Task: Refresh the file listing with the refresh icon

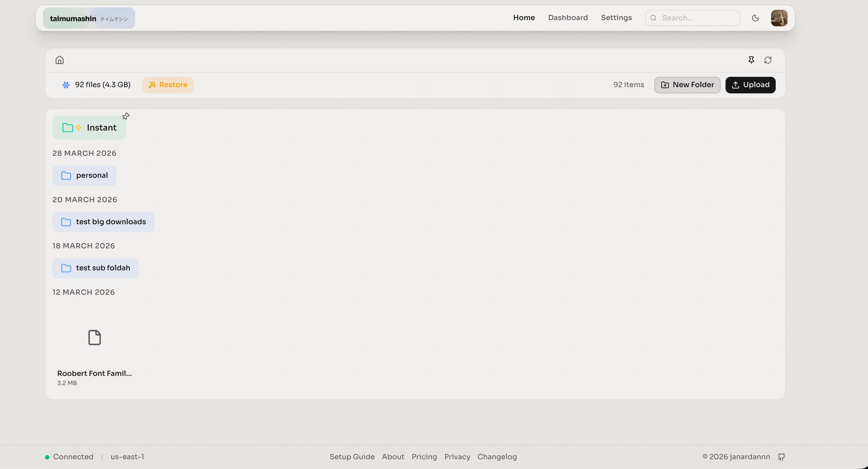Action: coord(768,60)
